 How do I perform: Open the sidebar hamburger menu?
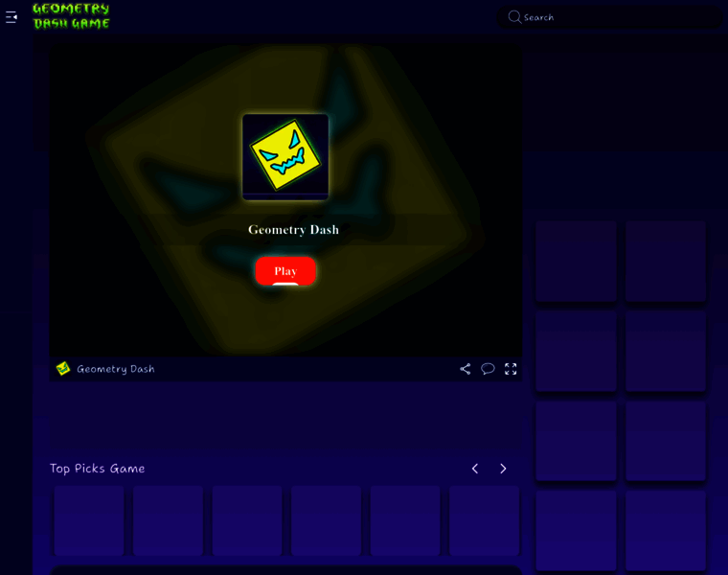(11, 17)
